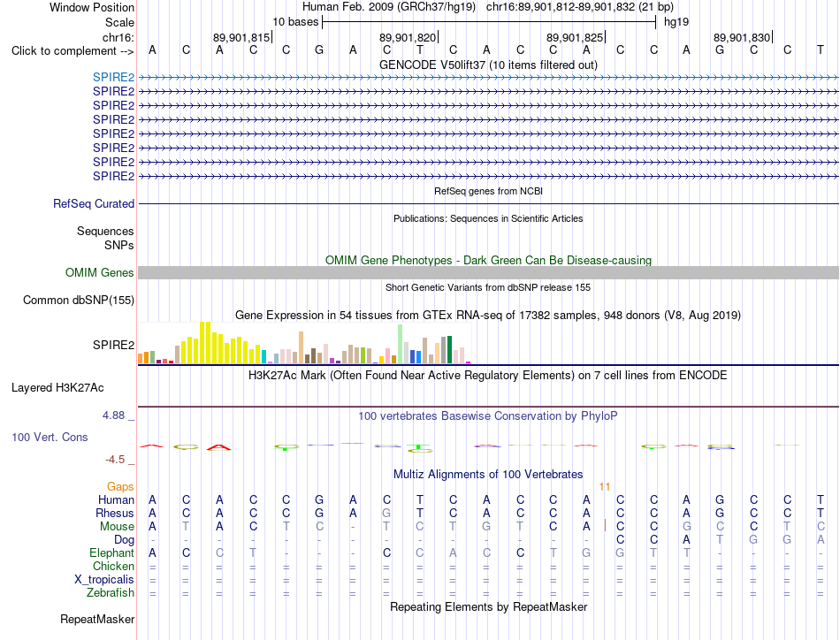Click the orange "11" gap count
The width and height of the screenshot is (840, 640).
click(x=604, y=486)
